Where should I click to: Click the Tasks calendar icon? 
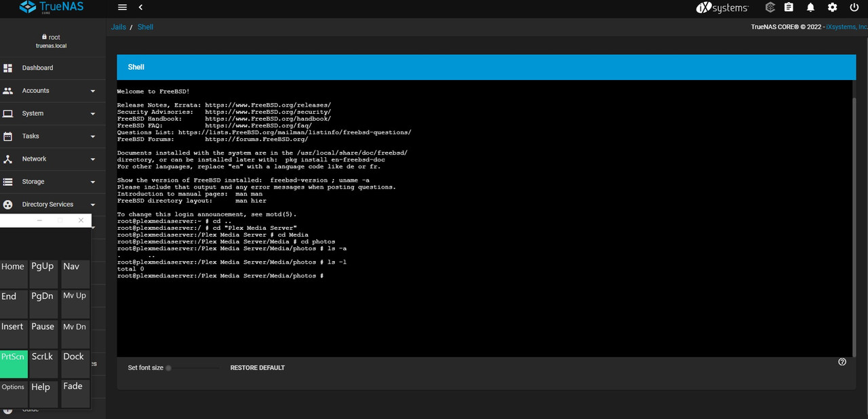point(8,136)
